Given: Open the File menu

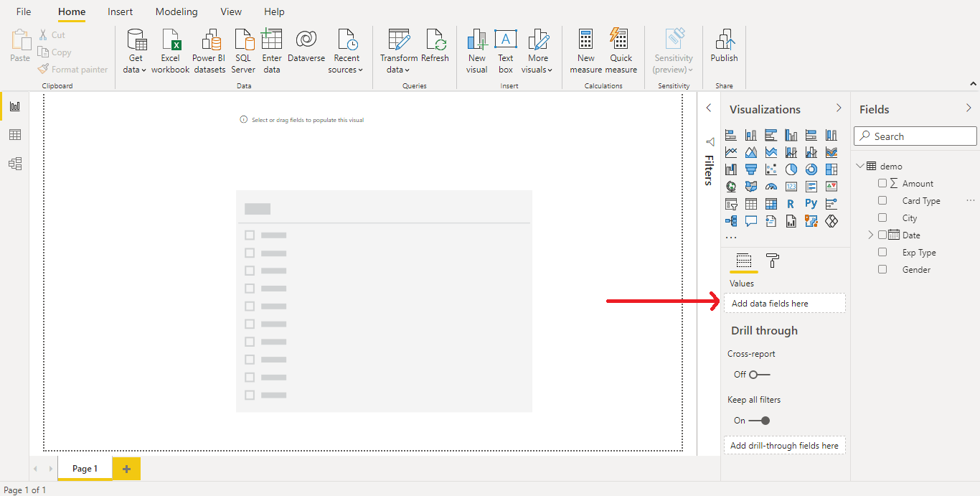Looking at the screenshot, I should 24,11.
